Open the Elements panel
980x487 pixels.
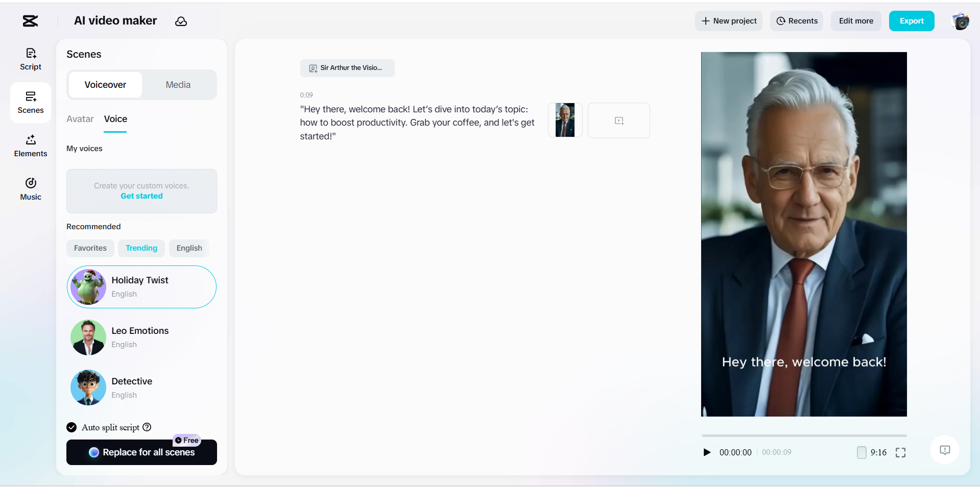(x=30, y=145)
